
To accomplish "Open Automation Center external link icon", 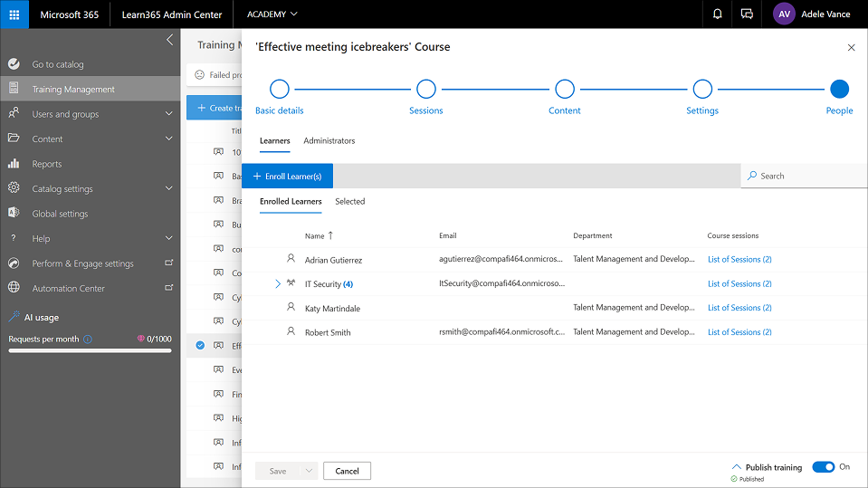I will [169, 288].
